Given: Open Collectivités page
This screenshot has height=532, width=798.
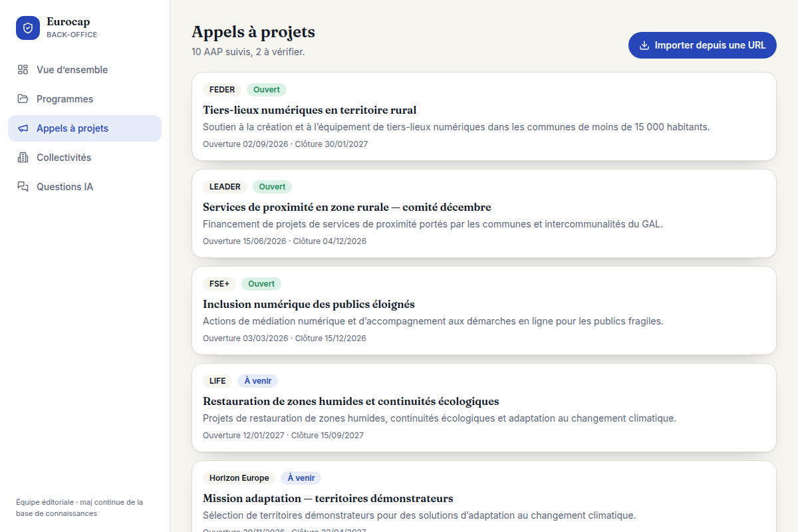Looking at the screenshot, I should 84,158.
